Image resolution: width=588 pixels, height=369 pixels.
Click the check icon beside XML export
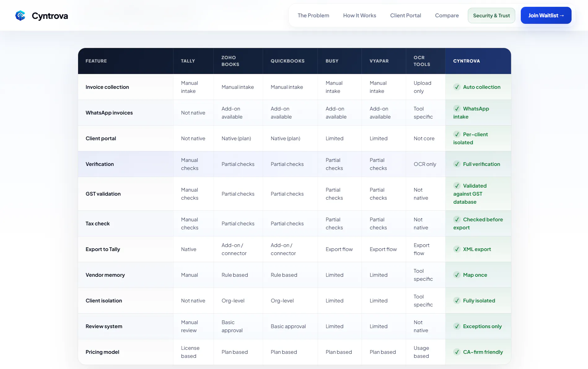point(457,249)
